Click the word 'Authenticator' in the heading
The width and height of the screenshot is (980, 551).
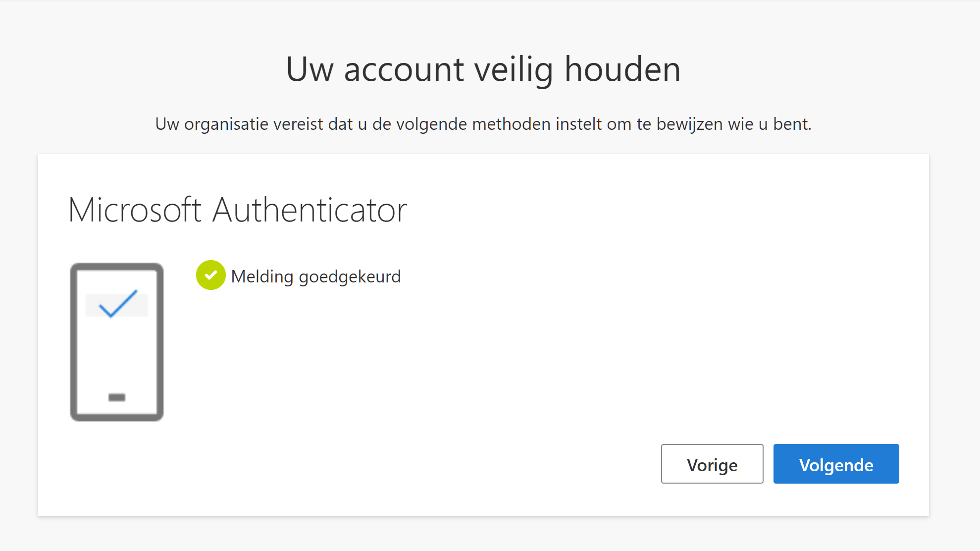[x=310, y=210]
